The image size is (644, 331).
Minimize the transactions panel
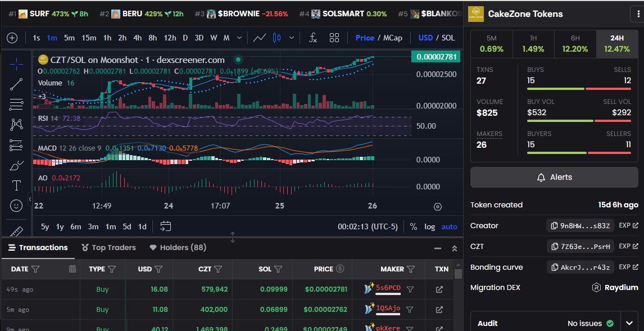click(438, 248)
